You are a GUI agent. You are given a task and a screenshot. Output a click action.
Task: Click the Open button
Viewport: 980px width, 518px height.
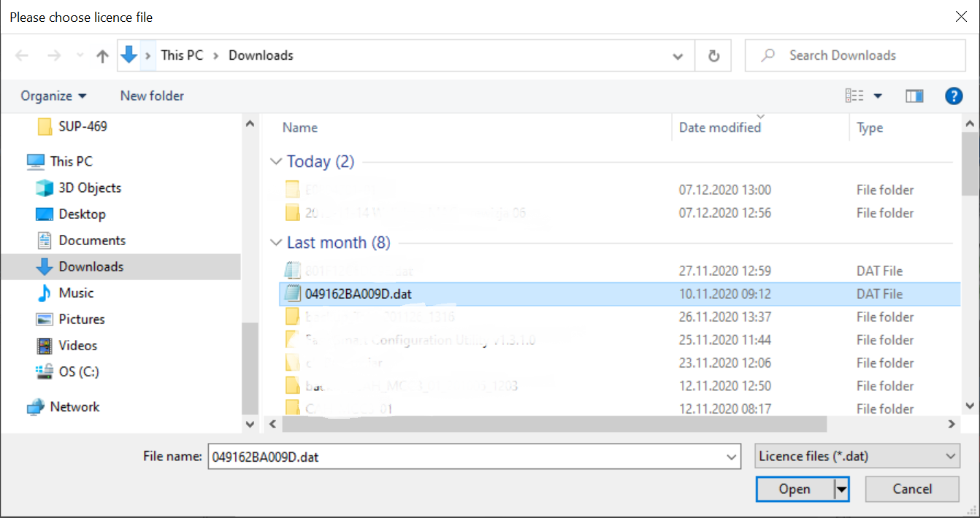[x=794, y=489]
